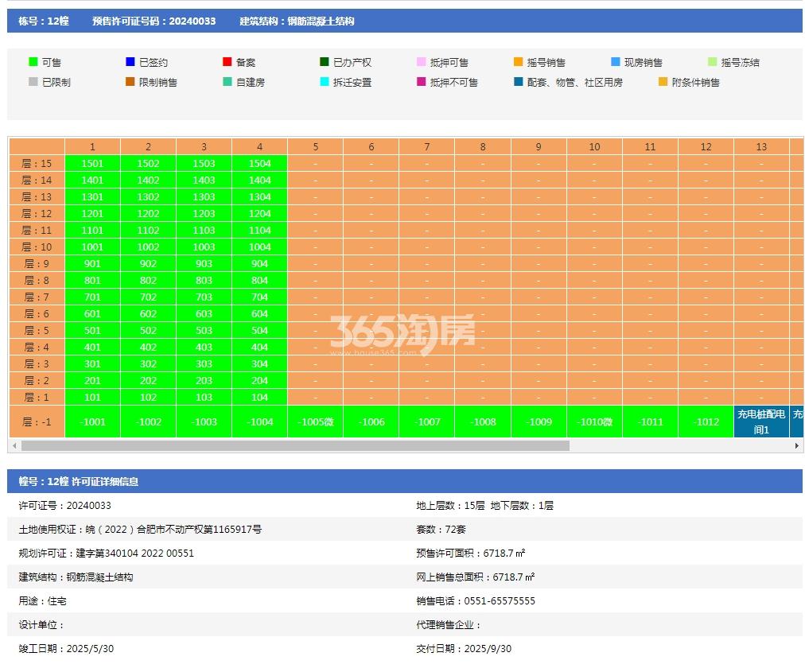
Task: Click the 规划许可证 number text
Action: click(107, 554)
